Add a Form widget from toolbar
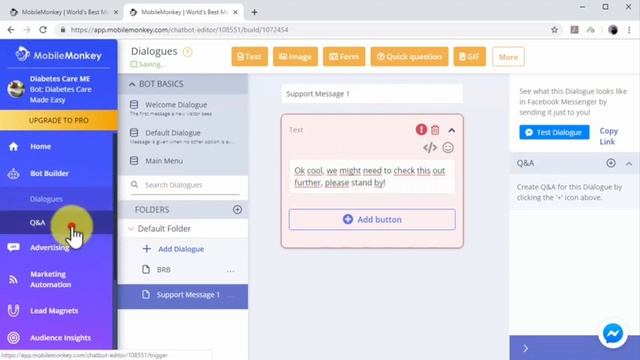Image resolution: width=640 pixels, height=360 pixels. tap(344, 57)
